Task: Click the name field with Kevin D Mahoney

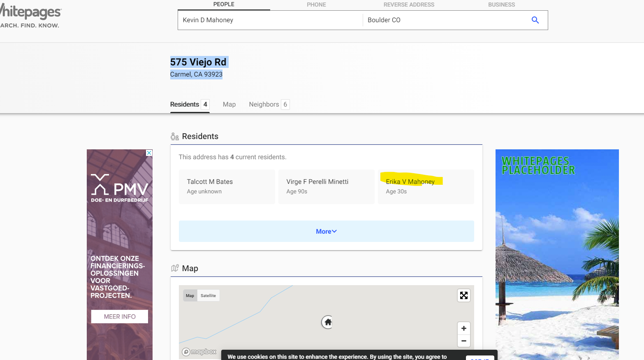Action: tap(270, 20)
